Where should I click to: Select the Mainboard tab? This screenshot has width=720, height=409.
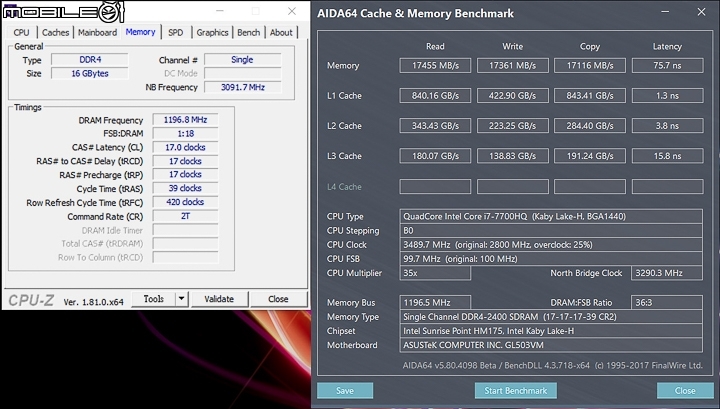click(x=97, y=33)
